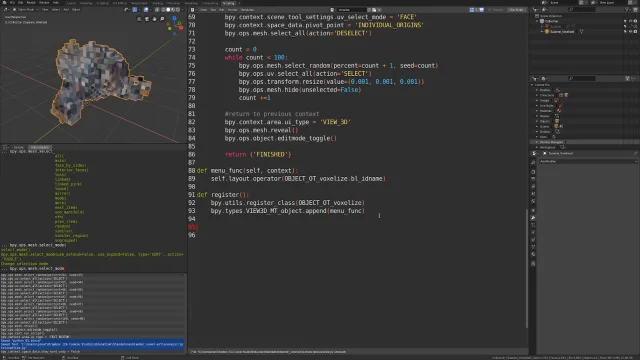Open the Window menu

(x=44, y=2)
